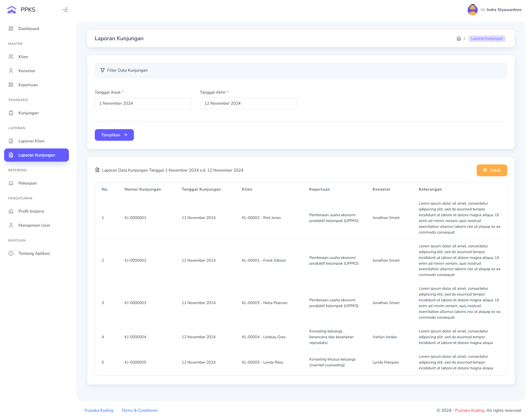Click the Indra Styawantoro user name

pos(504,10)
